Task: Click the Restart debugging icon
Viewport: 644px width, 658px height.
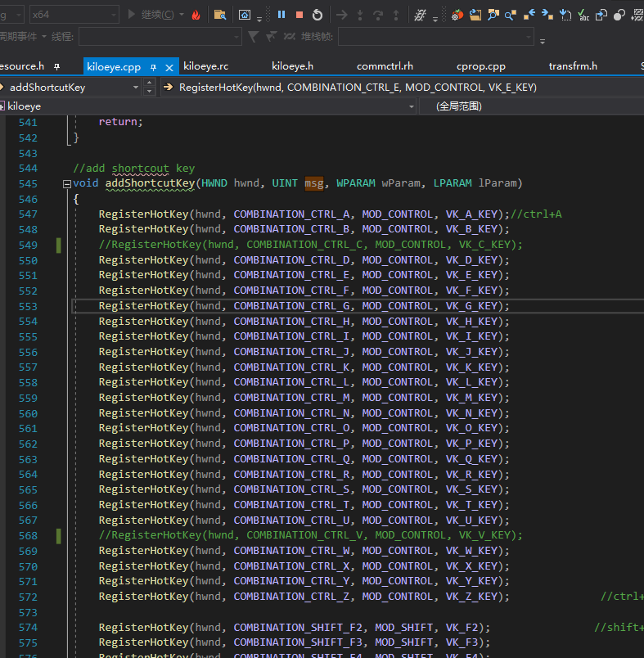Action: pyautogui.click(x=317, y=15)
